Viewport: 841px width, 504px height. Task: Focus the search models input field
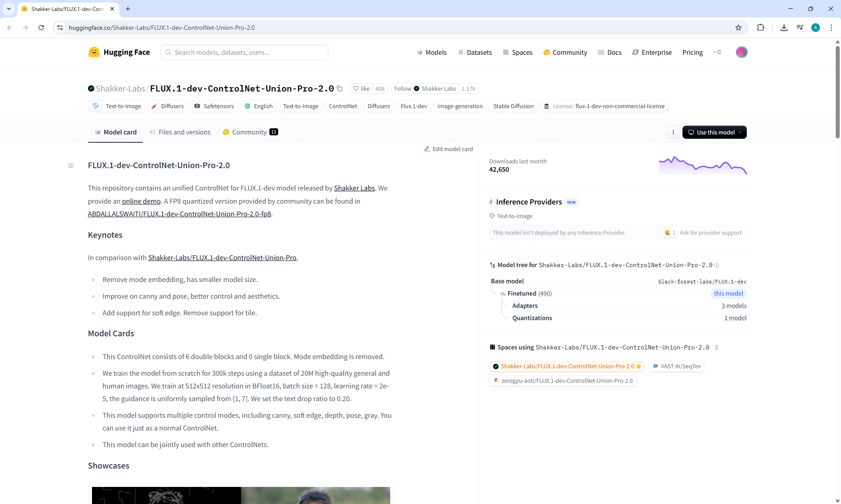coord(245,52)
